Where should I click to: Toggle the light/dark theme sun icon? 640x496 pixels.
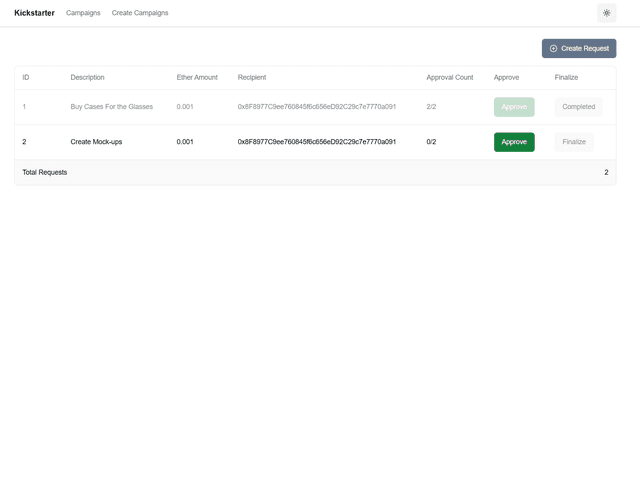[x=607, y=13]
